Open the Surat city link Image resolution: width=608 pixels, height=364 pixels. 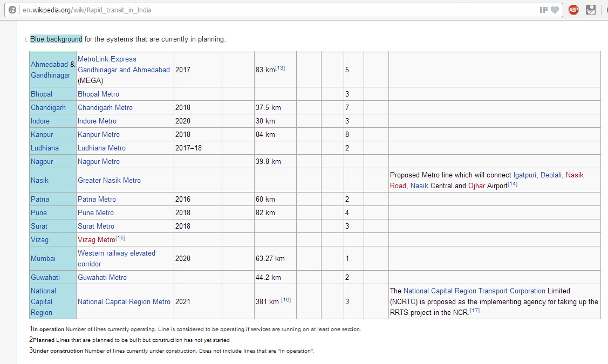(x=39, y=226)
